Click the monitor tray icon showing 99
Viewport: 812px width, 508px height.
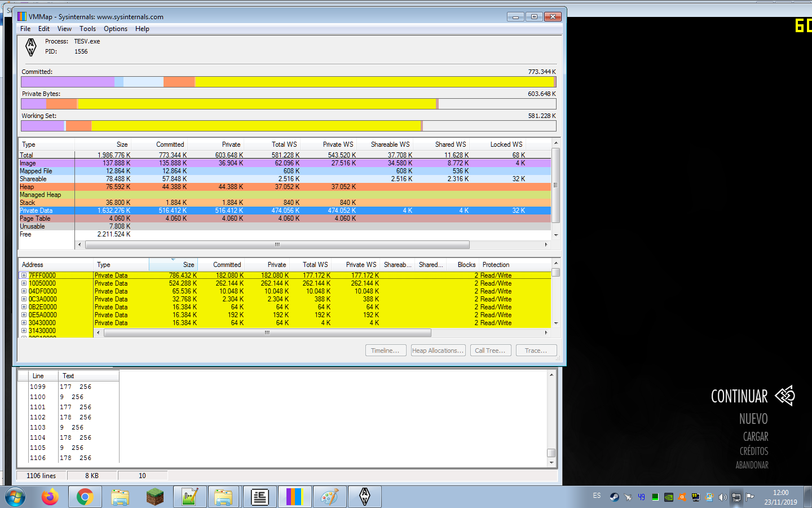[x=695, y=497]
